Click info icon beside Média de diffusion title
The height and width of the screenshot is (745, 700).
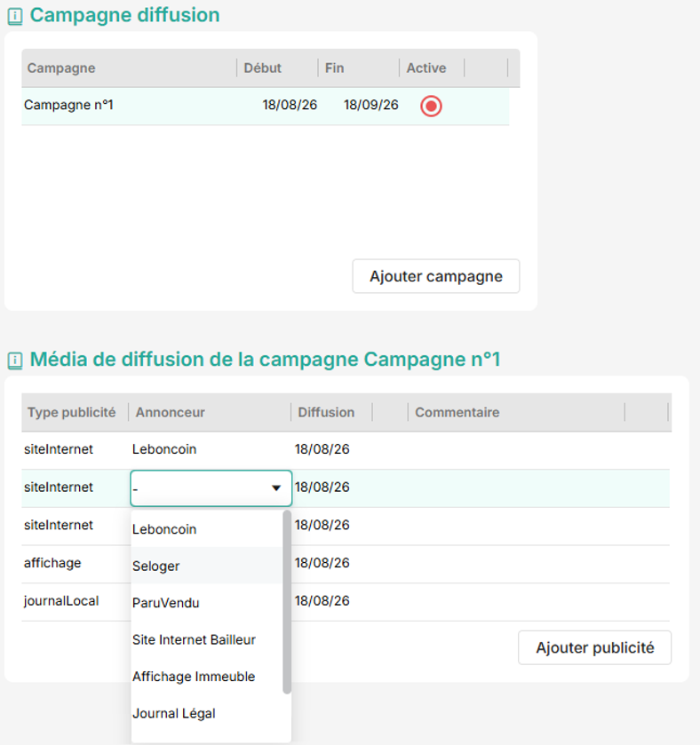click(15, 361)
